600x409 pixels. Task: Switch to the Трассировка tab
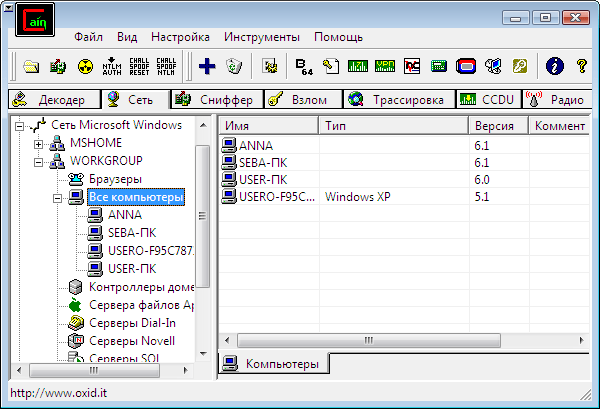399,99
